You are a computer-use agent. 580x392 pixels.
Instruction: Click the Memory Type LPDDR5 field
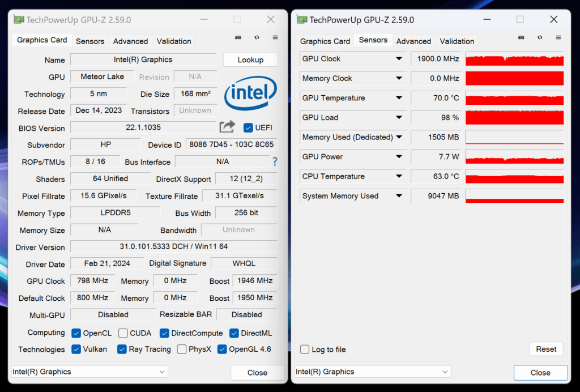point(116,212)
